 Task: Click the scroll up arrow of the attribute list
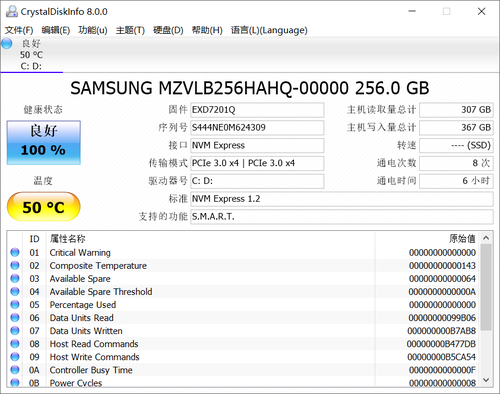click(486, 238)
